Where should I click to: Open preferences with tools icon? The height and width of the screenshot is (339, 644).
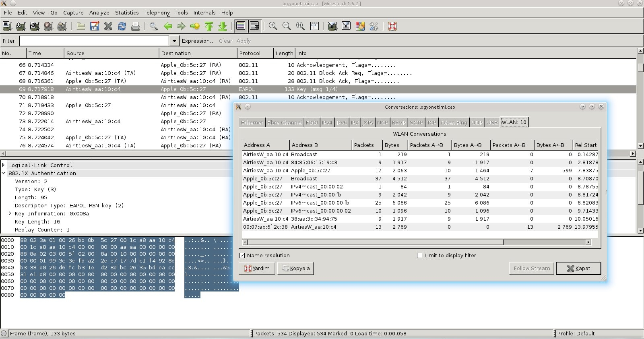pos(374,26)
